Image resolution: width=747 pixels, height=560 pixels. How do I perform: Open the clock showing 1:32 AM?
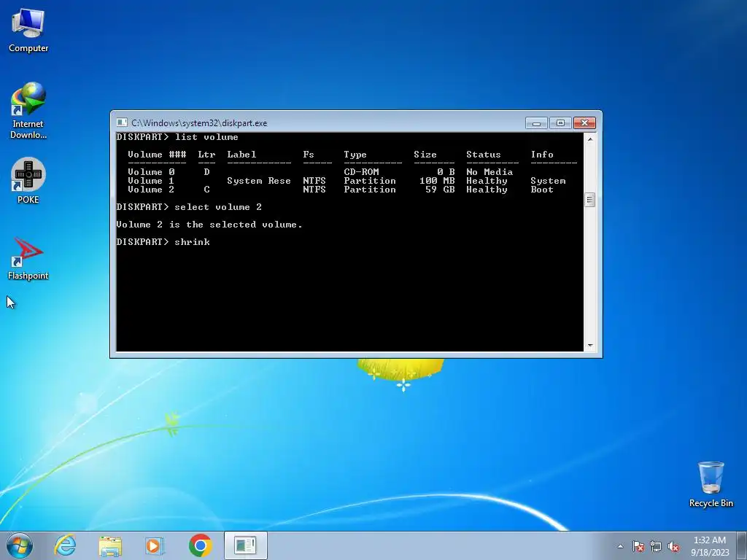(x=709, y=545)
